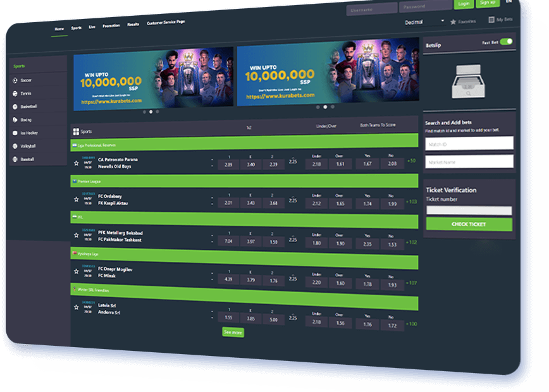The width and height of the screenshot is (549, 392).
Task: Click the CHECK TICKET button
Action: tap(469, 224)
